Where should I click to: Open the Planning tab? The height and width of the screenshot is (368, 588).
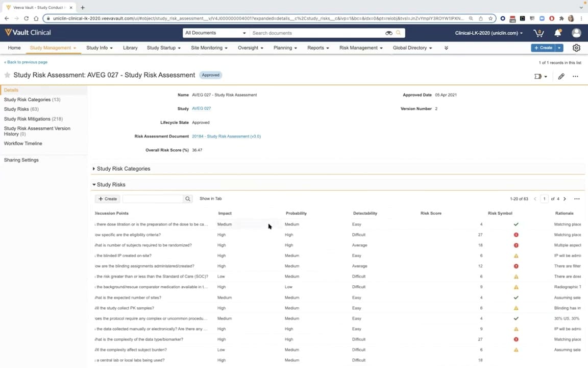click(285, 48)
